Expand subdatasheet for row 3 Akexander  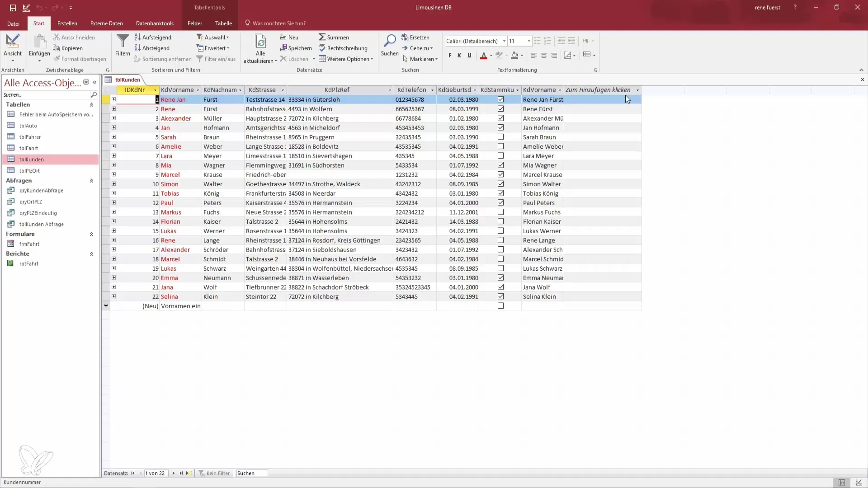pos(113,118)
